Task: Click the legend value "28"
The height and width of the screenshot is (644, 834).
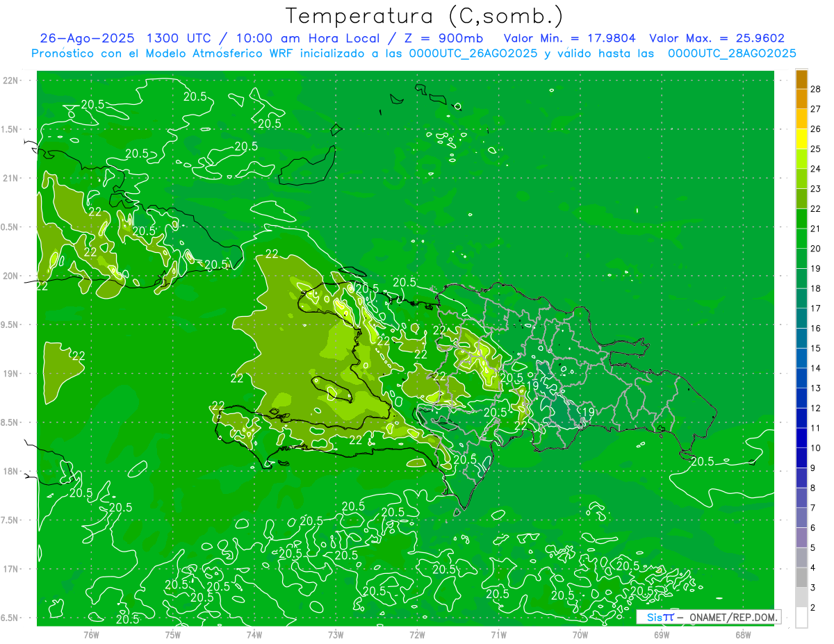Action: (x=816, y=89)
